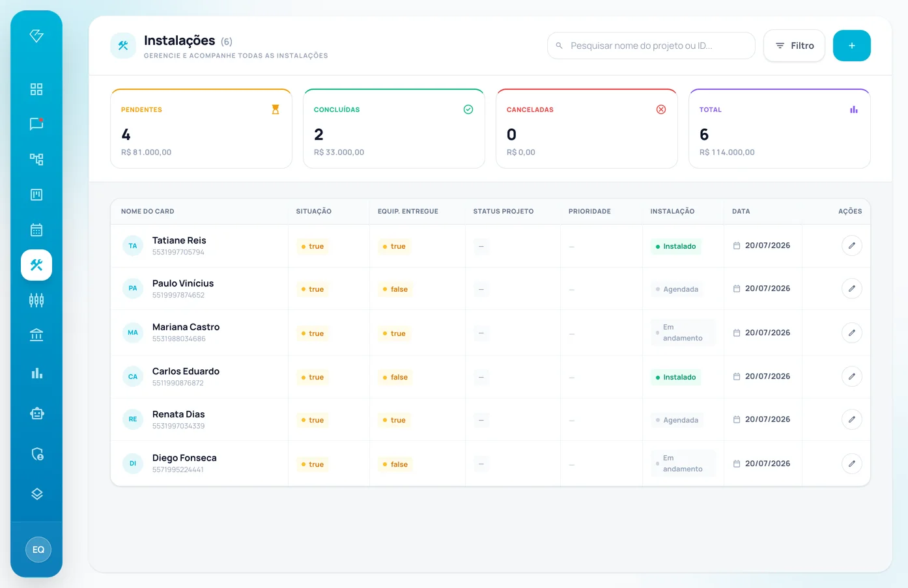Open the Mariana Castro card name
Viewport: 908px width, 588px height.
(x=186, y=327)
